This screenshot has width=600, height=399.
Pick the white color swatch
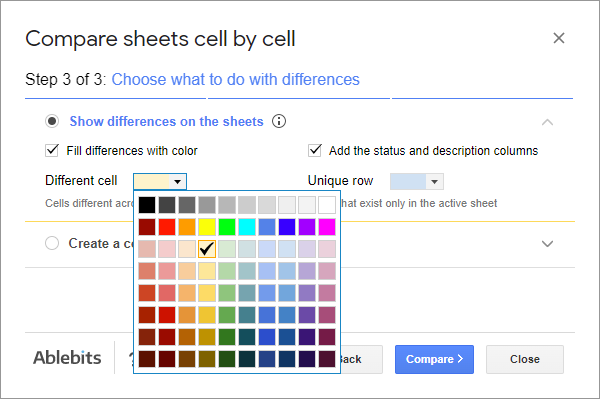(327, 205)
